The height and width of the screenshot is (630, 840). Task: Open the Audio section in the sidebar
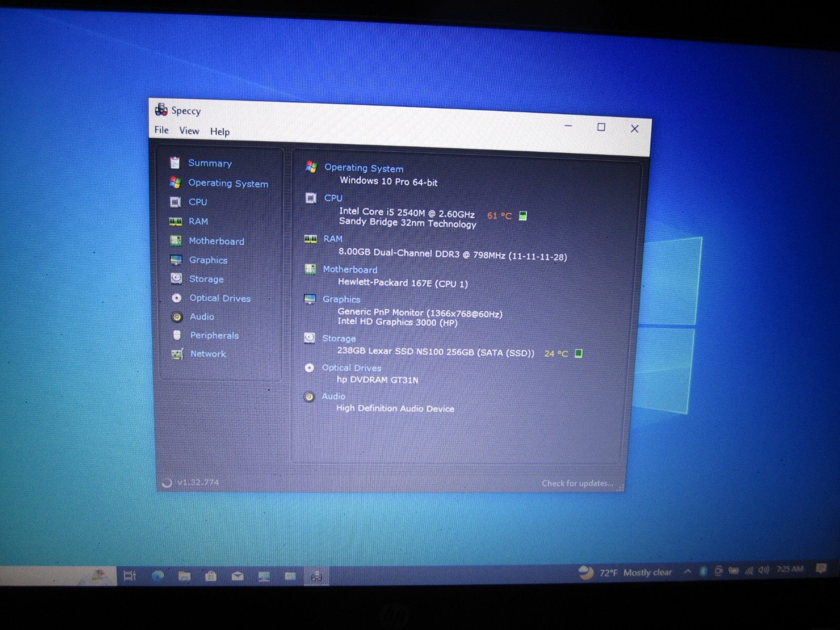[202, 317]
